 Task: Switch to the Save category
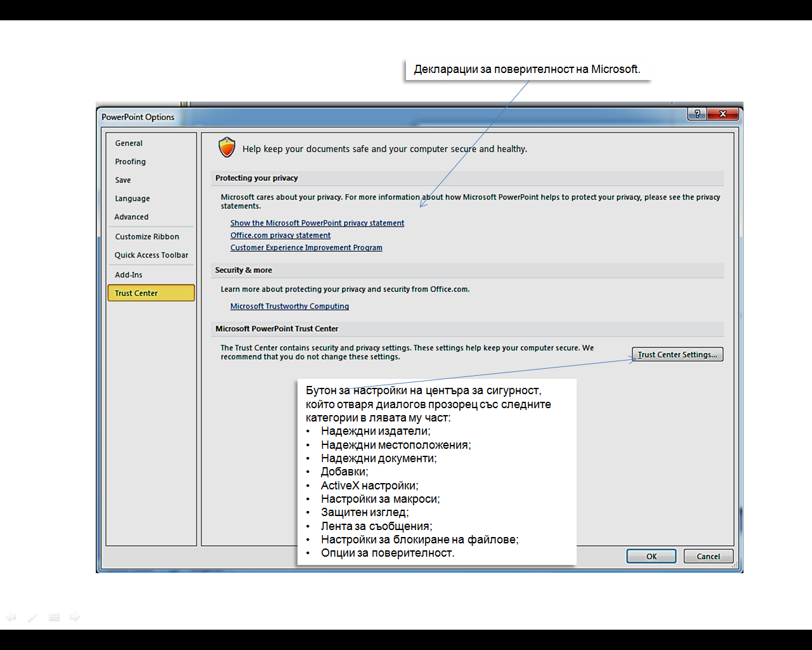pos(151,180)
